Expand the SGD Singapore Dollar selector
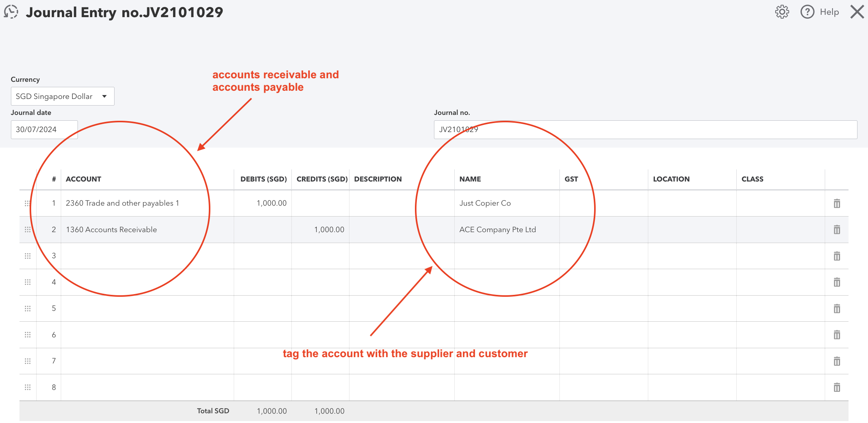Screen dimensions: 868x423 tap(62, 96)
